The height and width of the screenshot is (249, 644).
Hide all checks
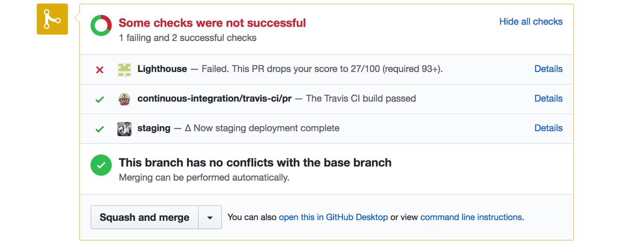(530, 22)
